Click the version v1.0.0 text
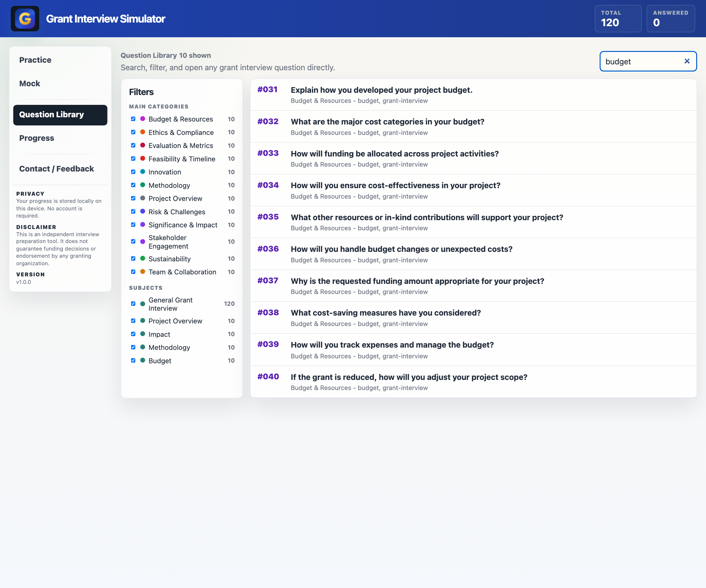 click(x=24, y=282)
